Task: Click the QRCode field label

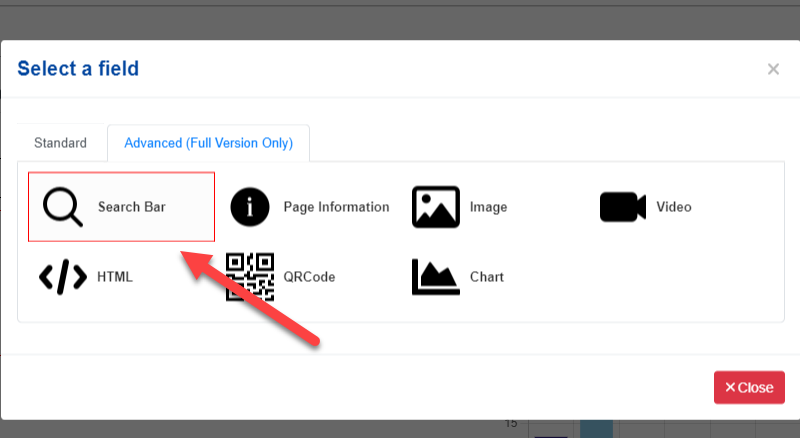Action: pos(309,277)
